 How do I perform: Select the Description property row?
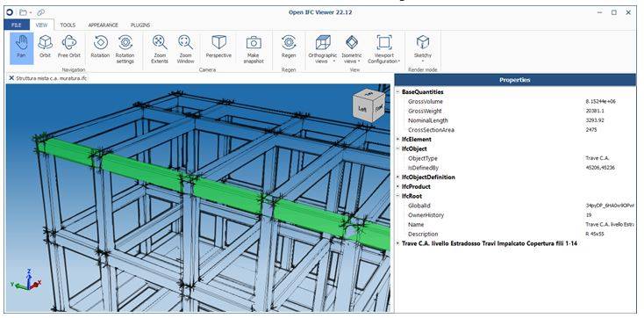515,234
